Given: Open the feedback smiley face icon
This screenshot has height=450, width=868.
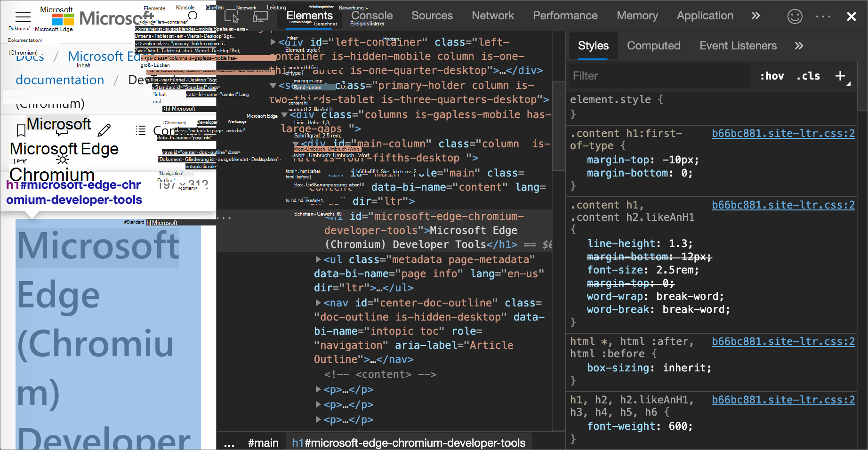Looking at the screenshot, I should 795,16.
